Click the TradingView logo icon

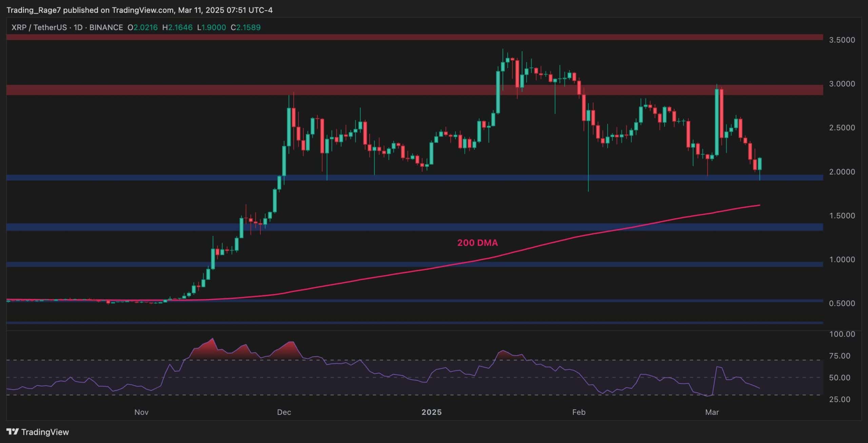[13, 431]
